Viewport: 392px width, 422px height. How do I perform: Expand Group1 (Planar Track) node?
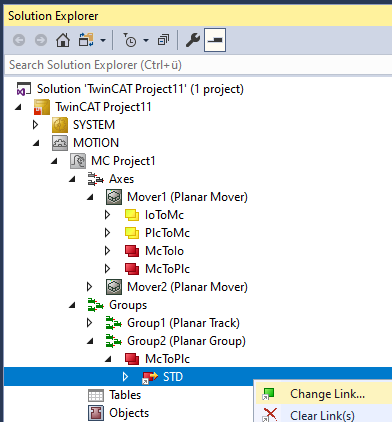click(x=90, y=323)
